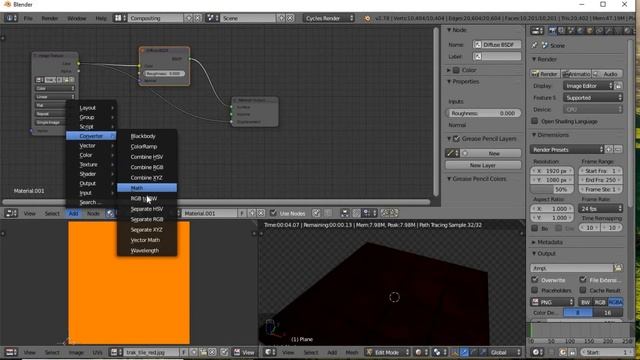Open the Modifiers wrench tab icon

click(609, 31)
